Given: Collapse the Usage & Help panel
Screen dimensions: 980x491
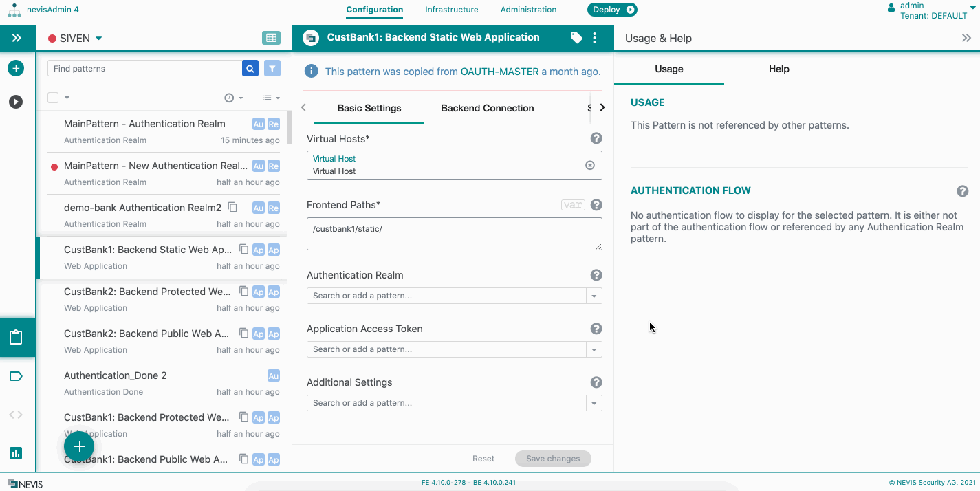Looking at the screenshot, I should pyautogui.click(x=966, y=39).
